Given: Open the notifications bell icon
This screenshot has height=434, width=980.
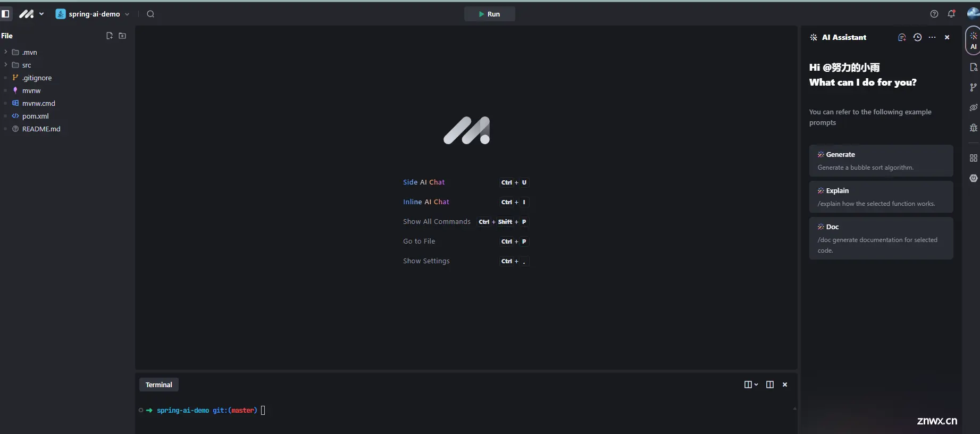Looking at the screenshot, I should coord(951,14).
